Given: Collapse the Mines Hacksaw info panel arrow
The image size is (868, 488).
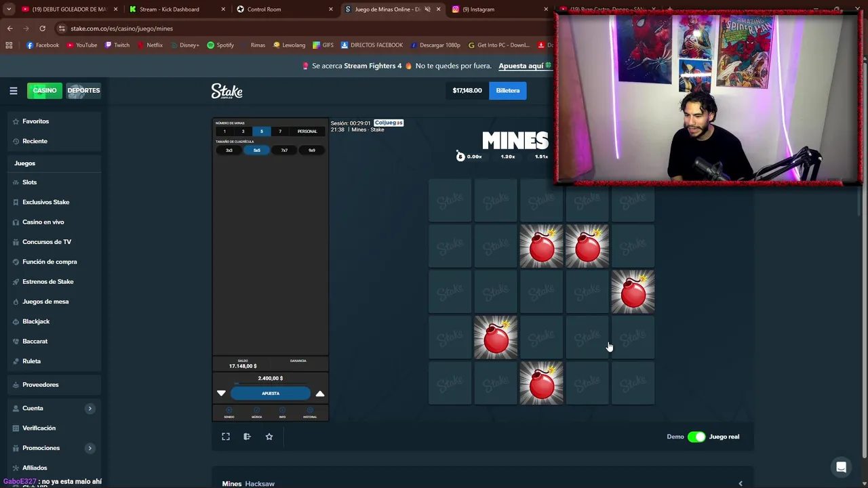Looking at the screenshot, I should (741, 483).
